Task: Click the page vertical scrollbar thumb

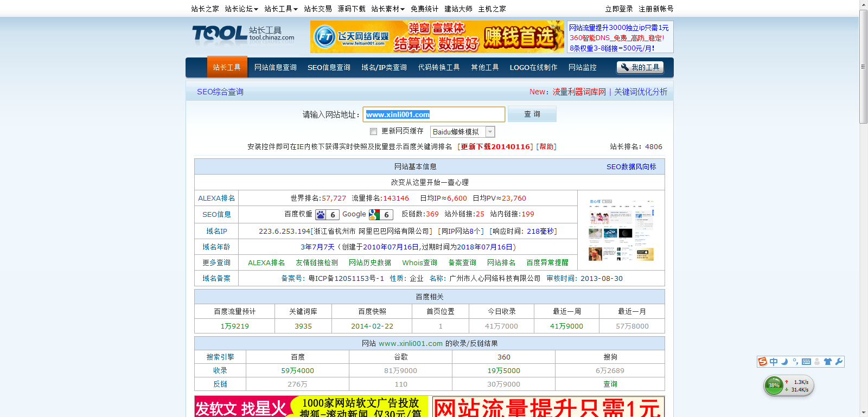Action: tap(863, 65)
